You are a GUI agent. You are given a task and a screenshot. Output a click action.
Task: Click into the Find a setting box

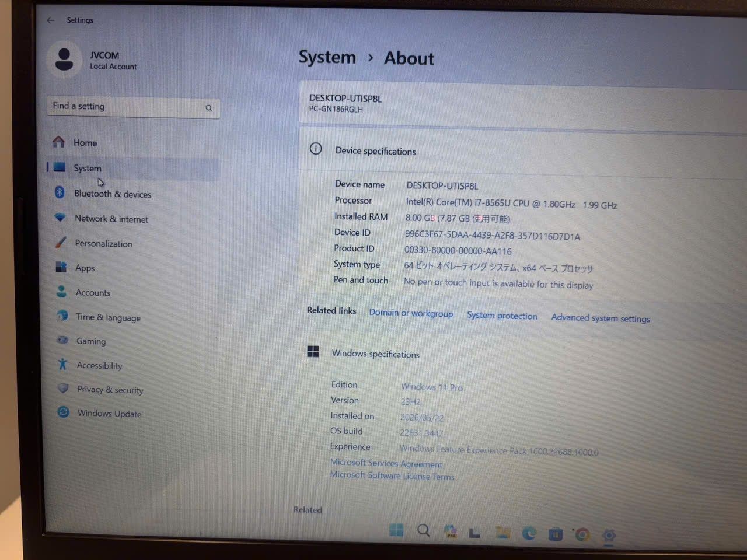133,107
